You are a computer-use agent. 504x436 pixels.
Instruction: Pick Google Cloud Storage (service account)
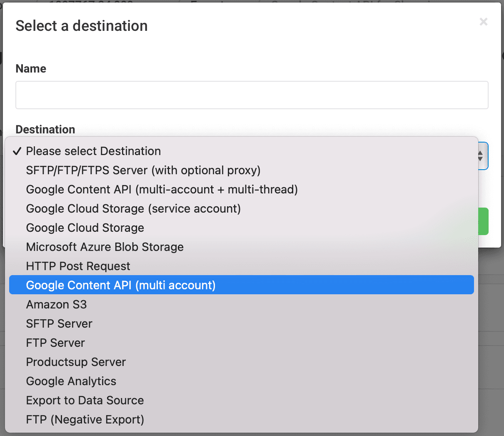[133, 209]
